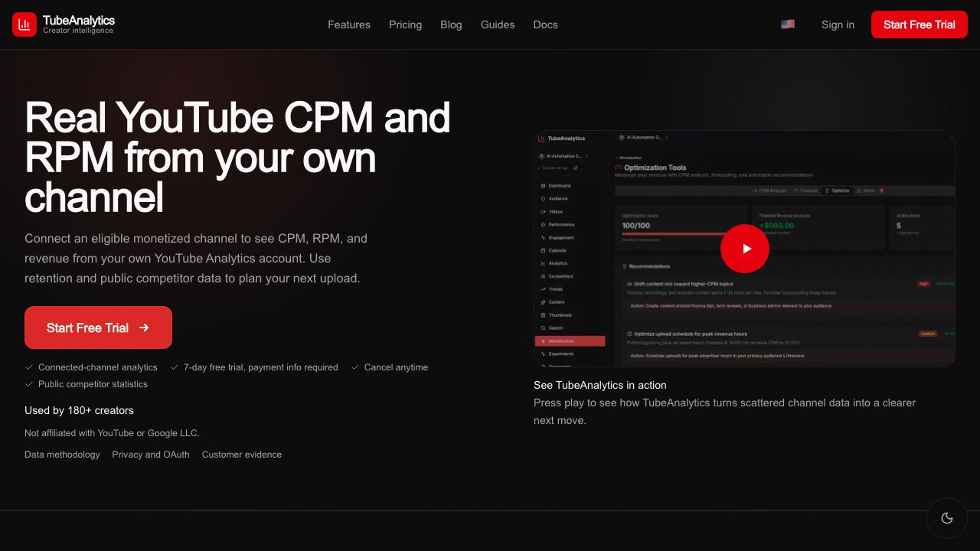Click Alerts tab in the video preview

(870, 191)
